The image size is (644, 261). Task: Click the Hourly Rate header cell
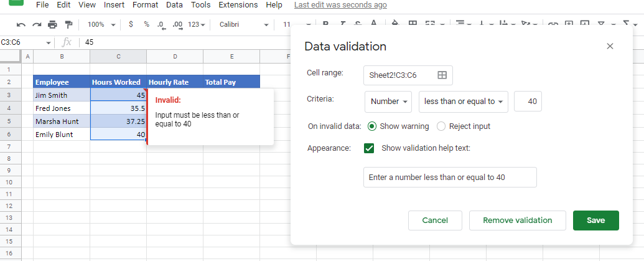[x=175, y=82]
